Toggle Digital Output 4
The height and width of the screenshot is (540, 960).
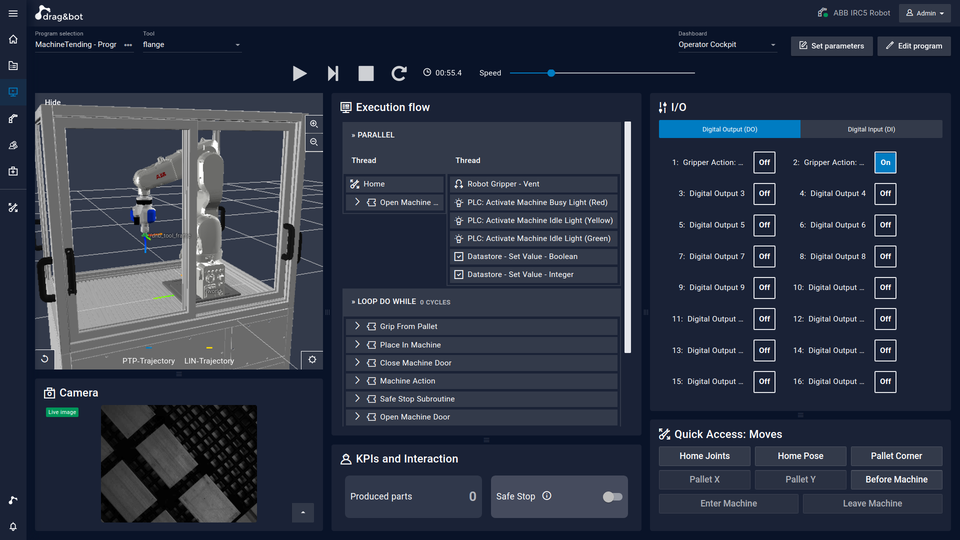(x=885, y=193)
